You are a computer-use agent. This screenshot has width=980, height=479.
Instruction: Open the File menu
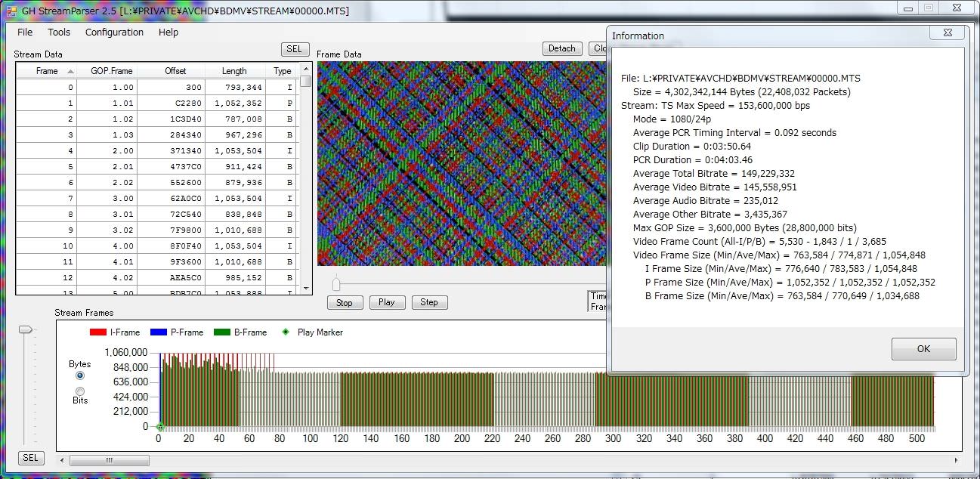point(25,32)
